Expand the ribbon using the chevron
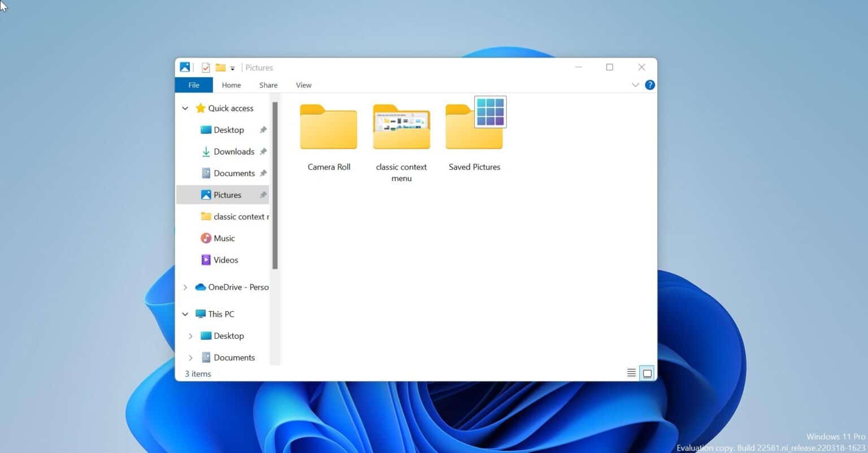This screenshot has height=453, width=868. pyautogui.click(x=635, y=85)
